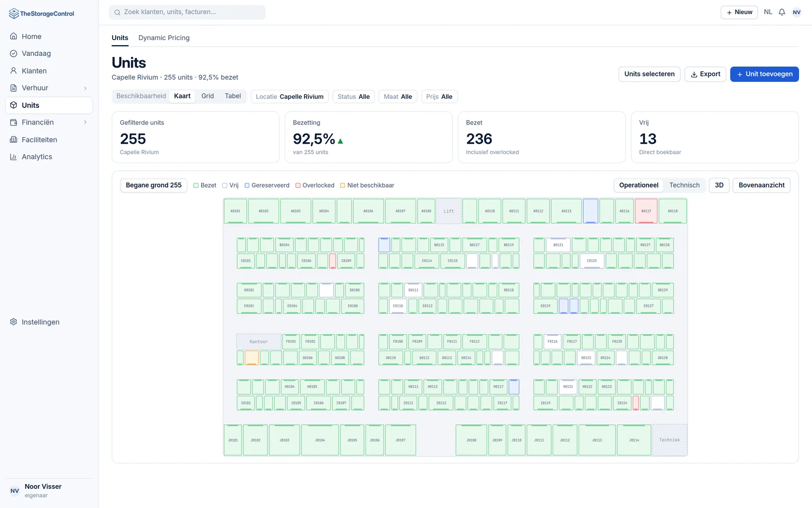
Task: Expand the Financiën submenu chevron
Action: coord(85,122)
